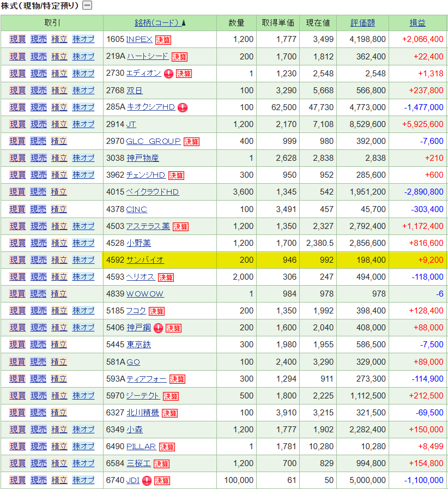This screenshot has width=448, height=489.
Task: Click 積立 for the WOWOW row
Action: 59,294
